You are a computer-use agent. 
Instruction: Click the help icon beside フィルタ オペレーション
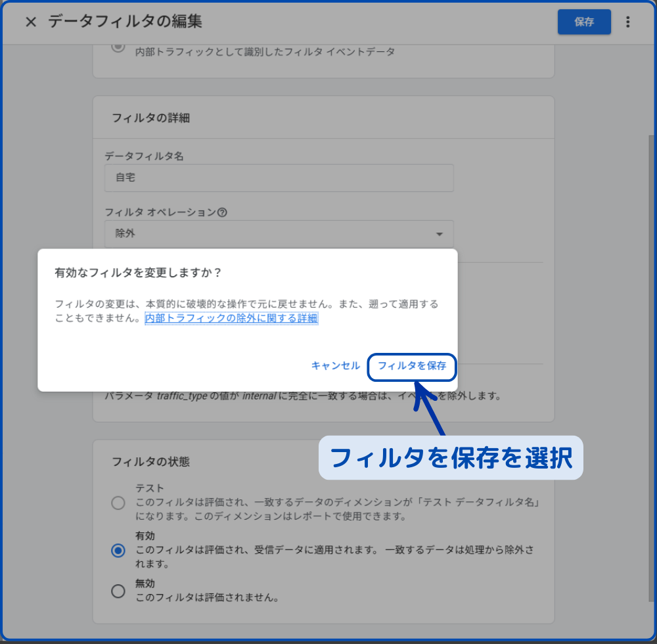tap(222, 212)
